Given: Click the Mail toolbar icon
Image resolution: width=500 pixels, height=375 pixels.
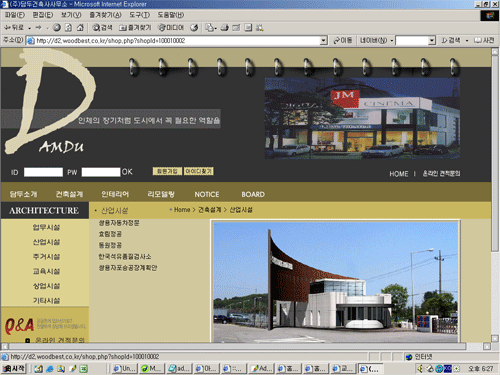Looking at the screenshot, I should (210, 28).
